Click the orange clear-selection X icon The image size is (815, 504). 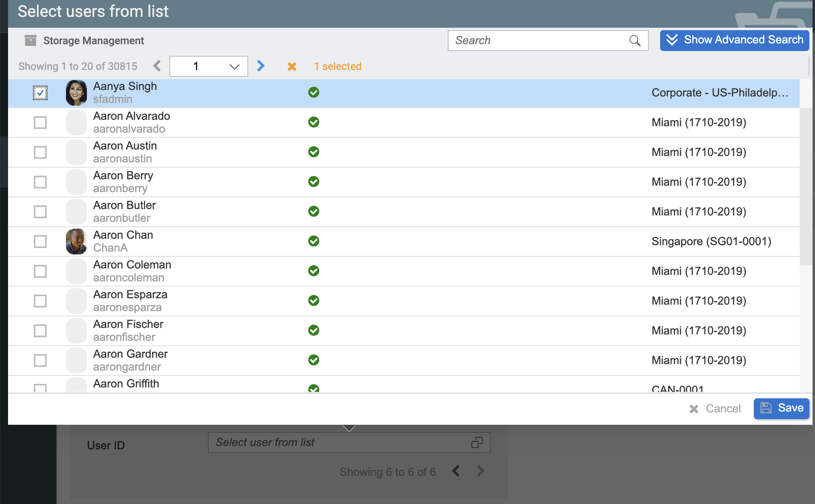coord(292,67)
